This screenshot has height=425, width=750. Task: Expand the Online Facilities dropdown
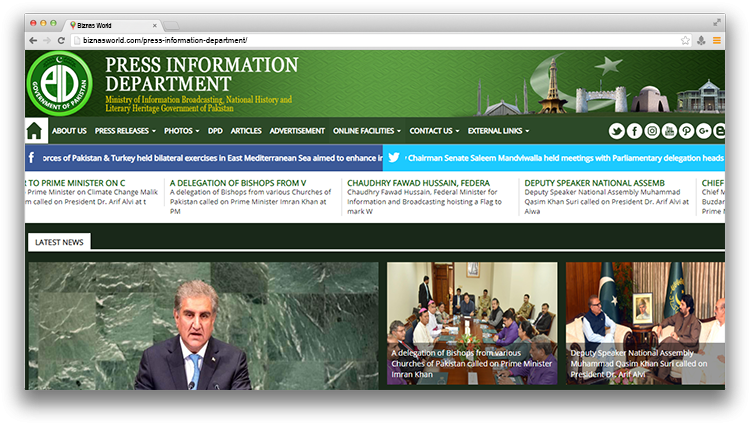click(366, 131)
